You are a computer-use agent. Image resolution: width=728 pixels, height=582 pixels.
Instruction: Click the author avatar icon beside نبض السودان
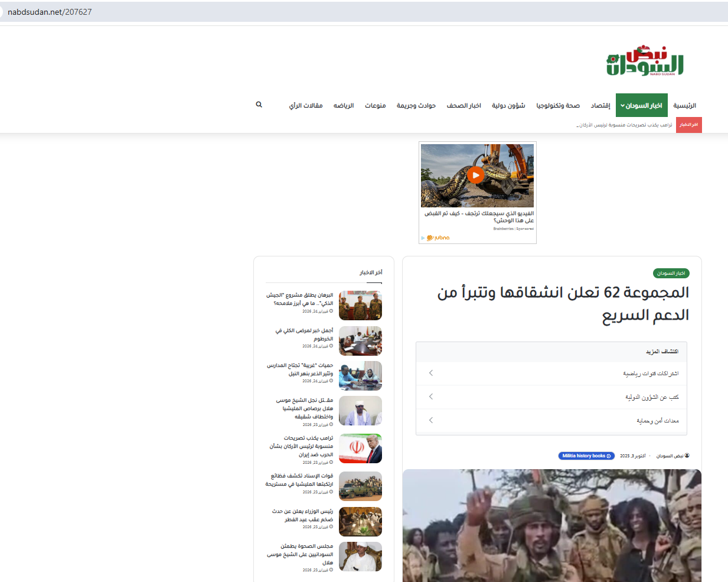coord(687,456)
